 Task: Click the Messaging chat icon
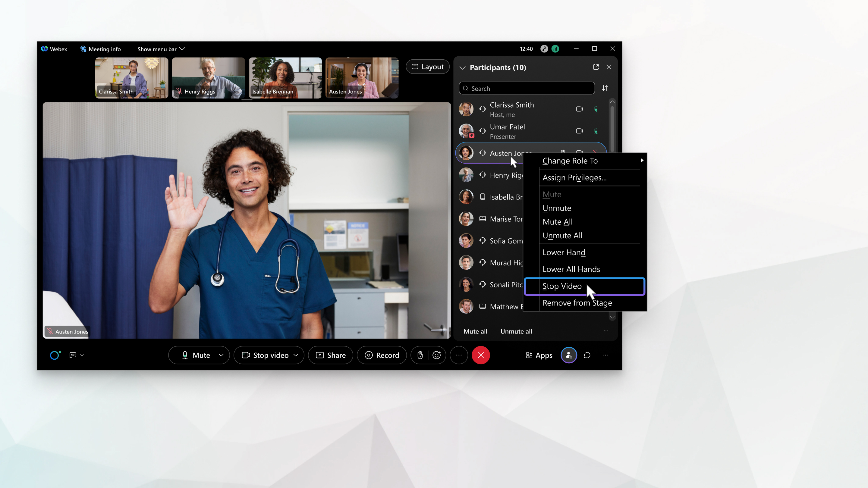[587, 355]
